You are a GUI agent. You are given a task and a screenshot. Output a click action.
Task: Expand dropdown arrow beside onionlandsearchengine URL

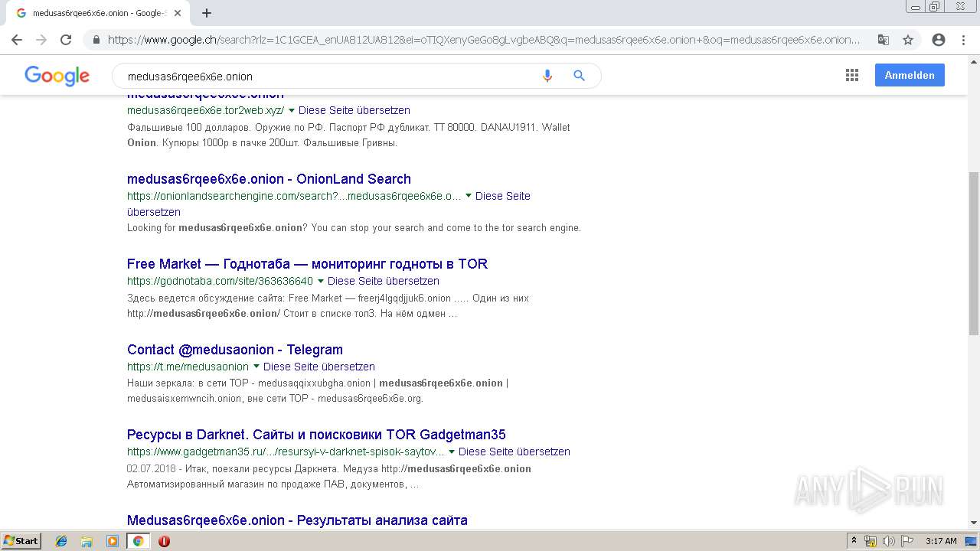point(469,196)
